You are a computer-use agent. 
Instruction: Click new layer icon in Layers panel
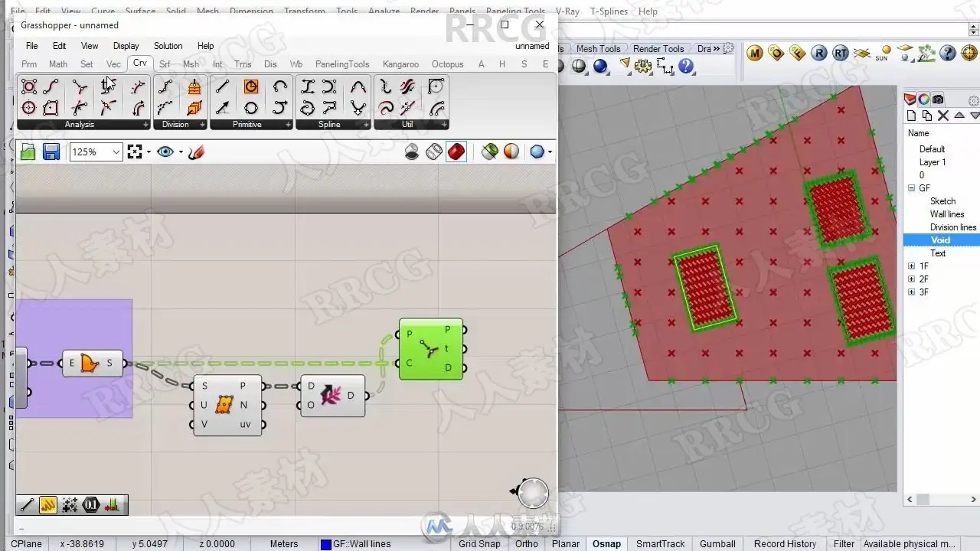pyautogui.click(x=911, y=116)
